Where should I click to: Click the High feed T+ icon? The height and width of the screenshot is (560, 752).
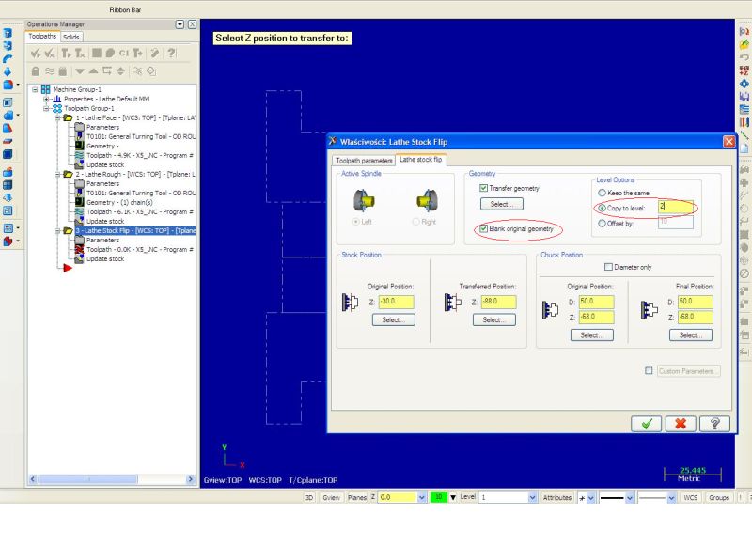pos(137,54)
